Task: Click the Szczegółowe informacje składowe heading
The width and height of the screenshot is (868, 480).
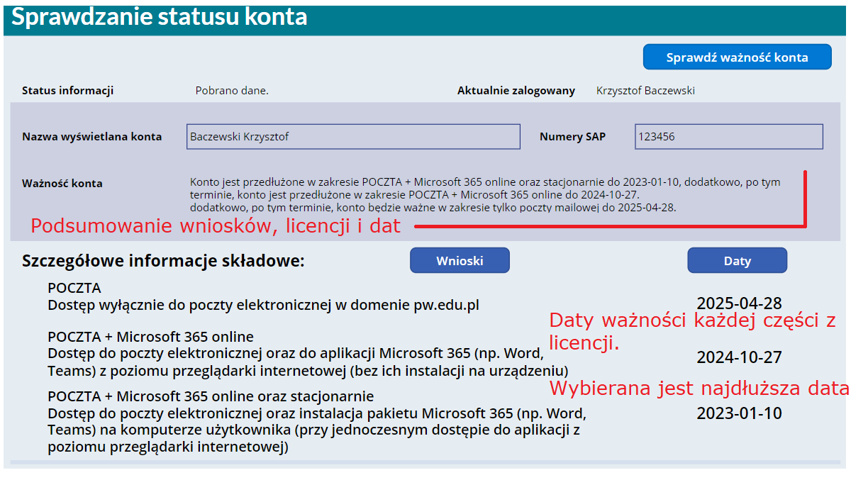Action: click(163, 261)
